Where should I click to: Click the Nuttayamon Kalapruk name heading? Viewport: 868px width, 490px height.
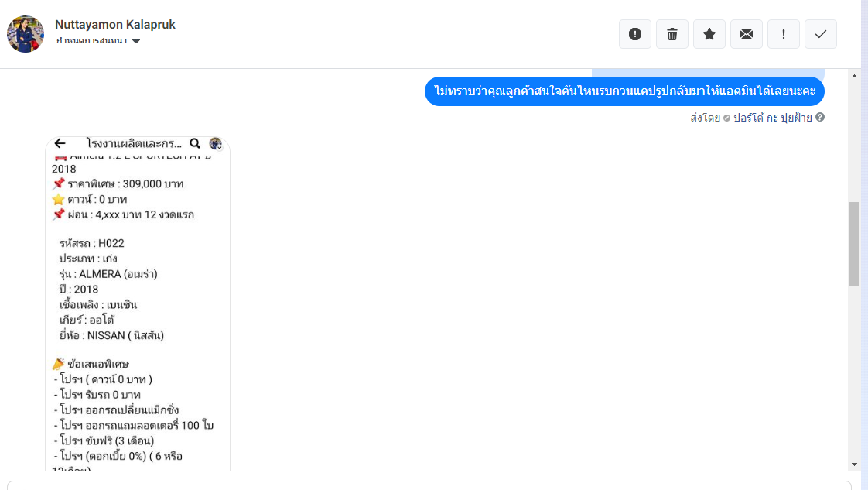coord(115,25)
